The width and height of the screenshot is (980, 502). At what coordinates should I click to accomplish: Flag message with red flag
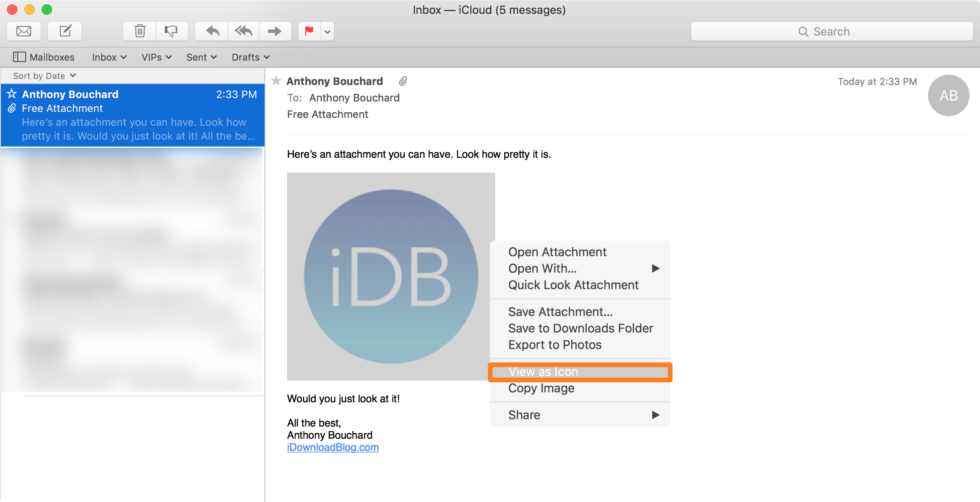(x=309, y=31)
